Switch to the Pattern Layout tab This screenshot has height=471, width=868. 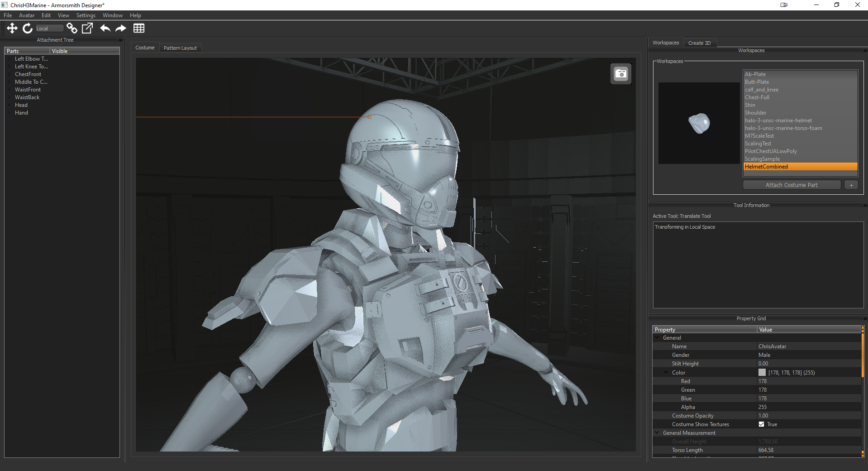[x=180, y=48]
